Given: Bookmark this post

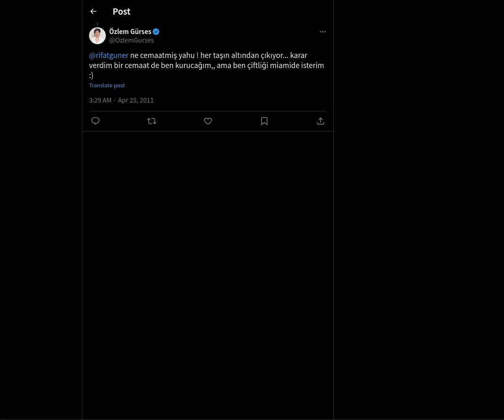Looking at the screenshot, I should point(264,121).
